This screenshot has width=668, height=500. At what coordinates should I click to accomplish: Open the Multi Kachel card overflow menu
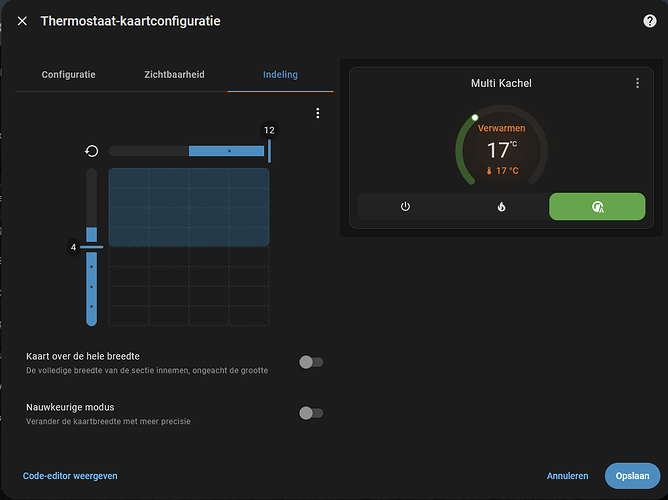pyautogui.click(x=638, y=84)
